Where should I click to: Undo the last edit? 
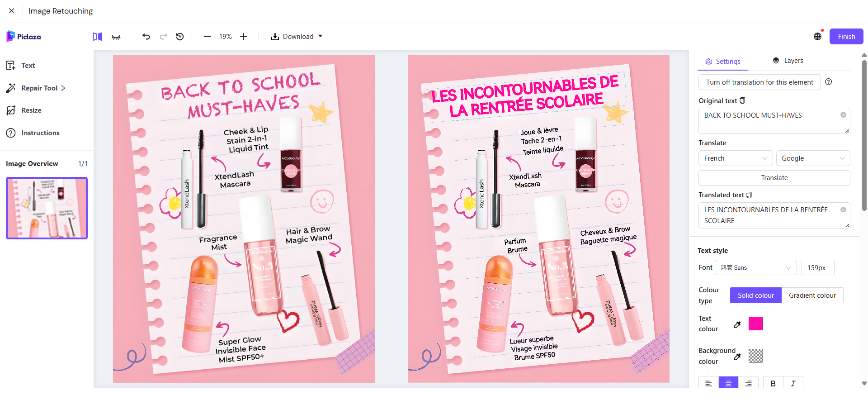click(x=146, y=37)
